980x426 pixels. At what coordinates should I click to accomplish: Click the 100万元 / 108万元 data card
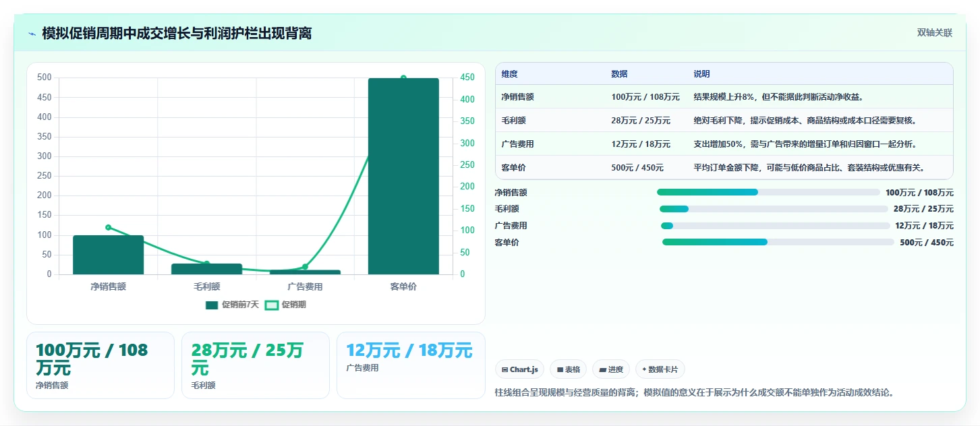point(100,365)
